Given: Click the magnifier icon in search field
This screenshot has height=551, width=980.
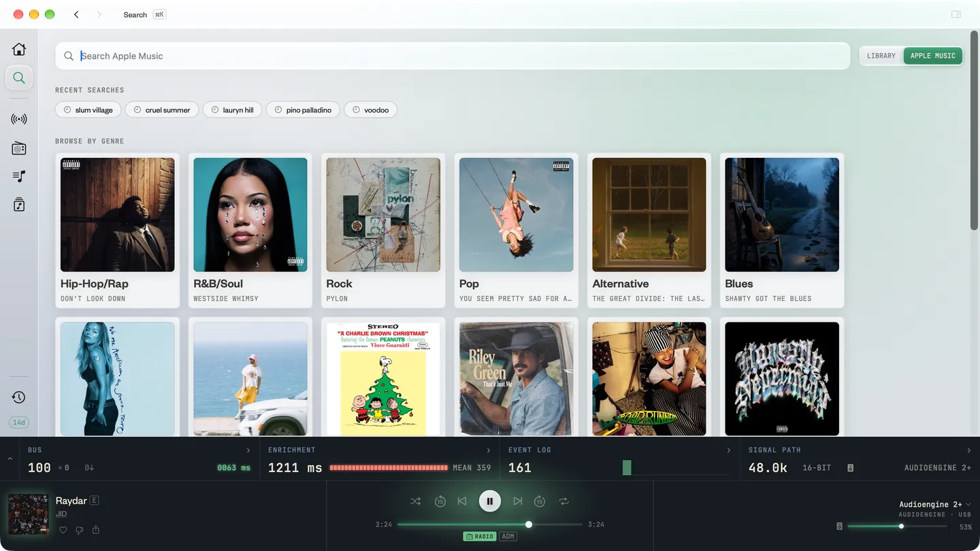Looking at the screenshot, I should (x=69, y=56).
